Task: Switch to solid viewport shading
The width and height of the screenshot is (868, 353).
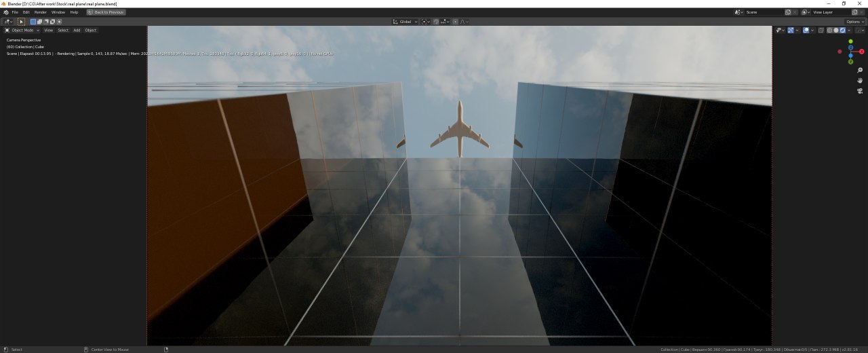Action: pos(836,30)
